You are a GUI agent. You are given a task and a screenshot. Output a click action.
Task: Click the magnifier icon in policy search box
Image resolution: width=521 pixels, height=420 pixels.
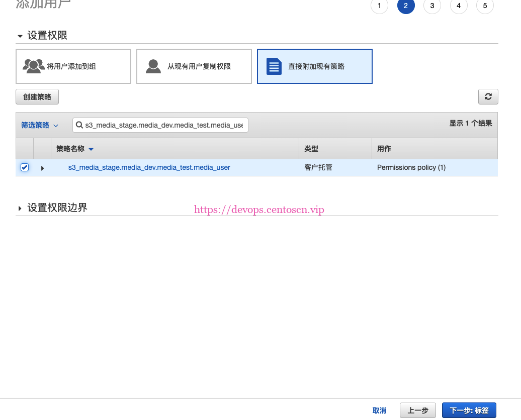[x=79, y=125]
